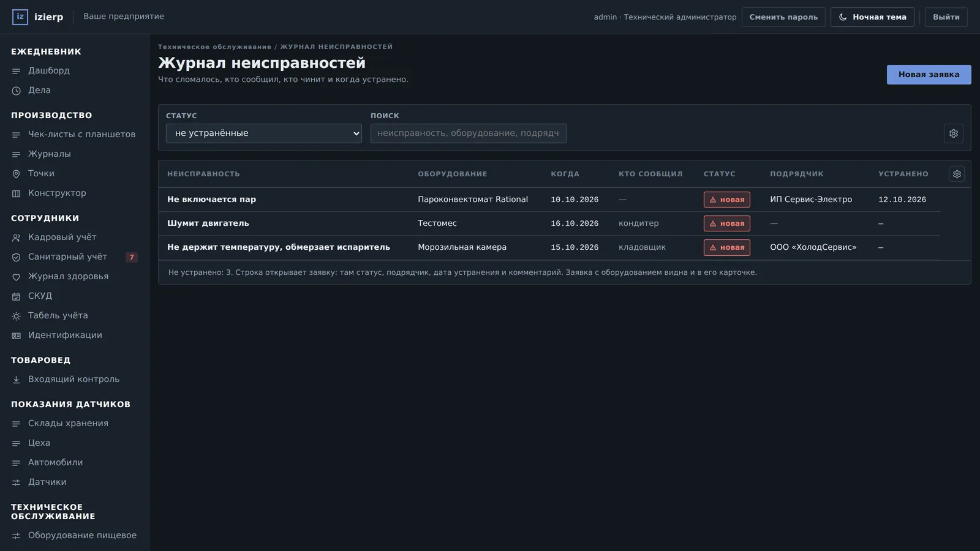The height and width of the screenshot is (551, 980).
Task: Click the pin icon next to Точки
Action: tap(17, 174)
